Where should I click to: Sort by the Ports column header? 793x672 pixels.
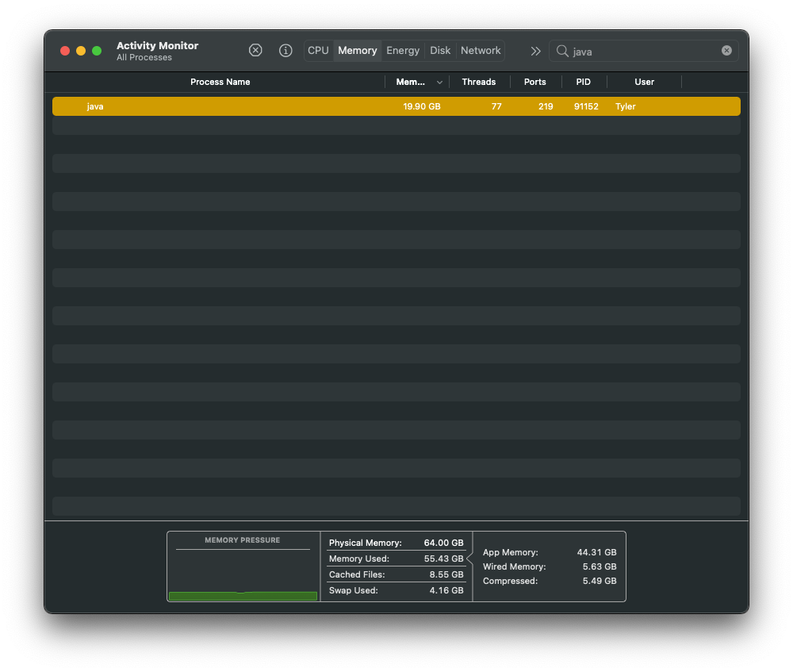pos(534,82)
